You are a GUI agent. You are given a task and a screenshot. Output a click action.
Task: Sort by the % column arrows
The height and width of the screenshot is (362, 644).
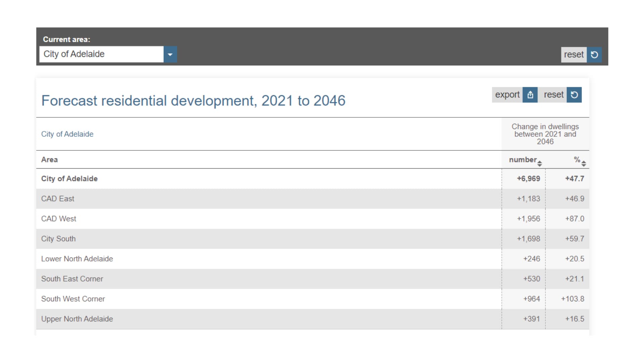(x=584, y=164)
